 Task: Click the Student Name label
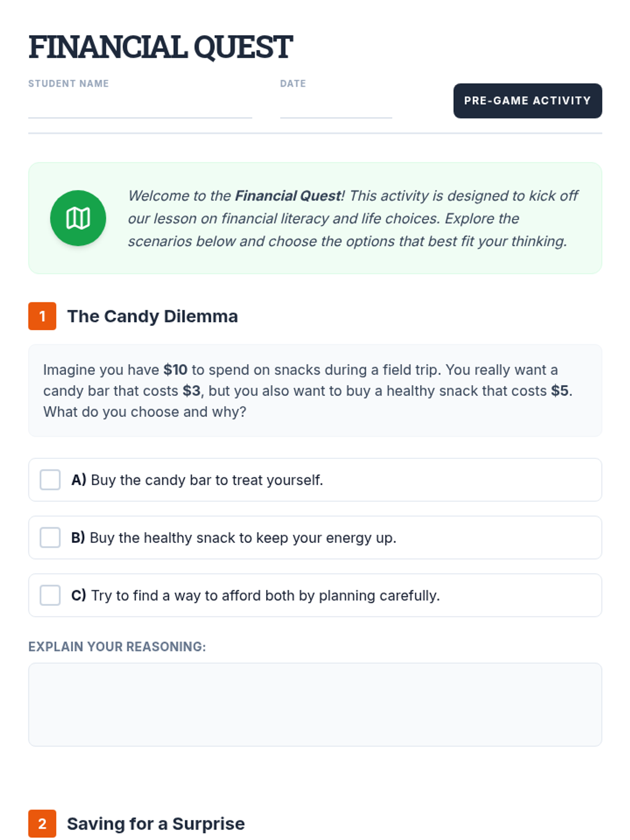click(x=68, y=83)
